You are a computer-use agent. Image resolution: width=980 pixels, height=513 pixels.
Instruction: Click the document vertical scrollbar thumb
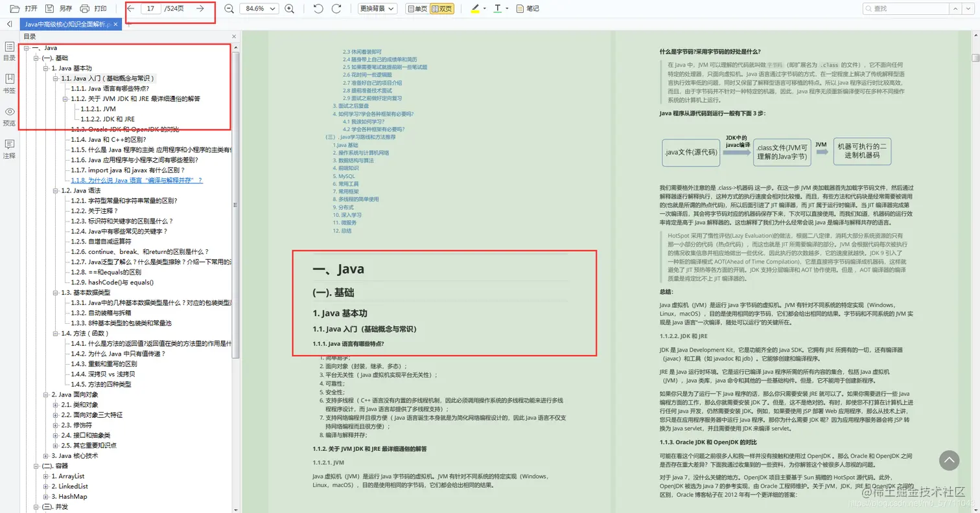[975, 57]
